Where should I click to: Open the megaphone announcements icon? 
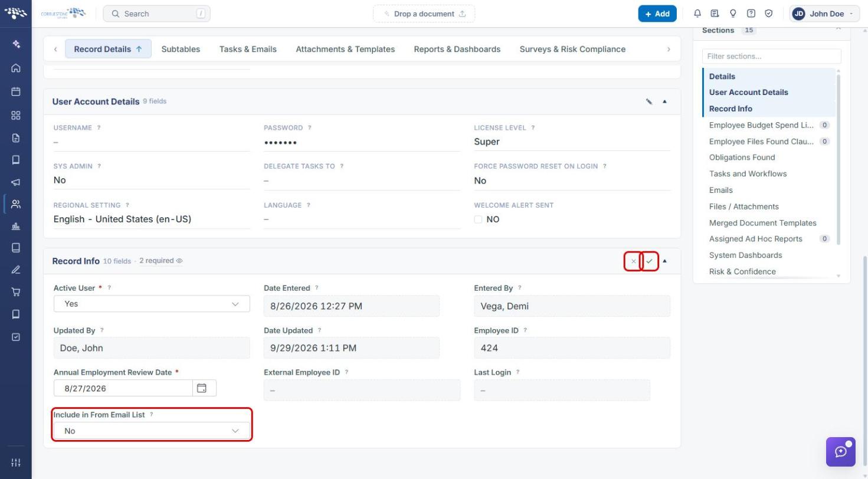click(x=16, y=182)
